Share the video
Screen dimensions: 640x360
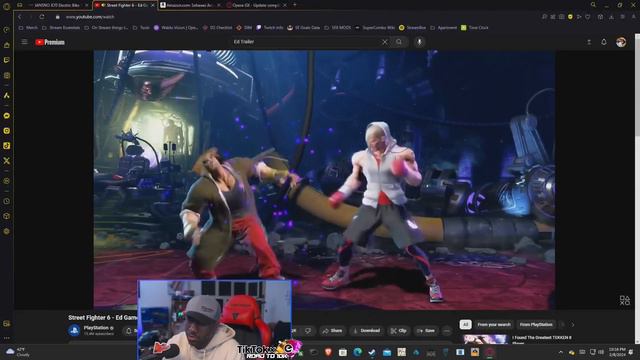332,331
